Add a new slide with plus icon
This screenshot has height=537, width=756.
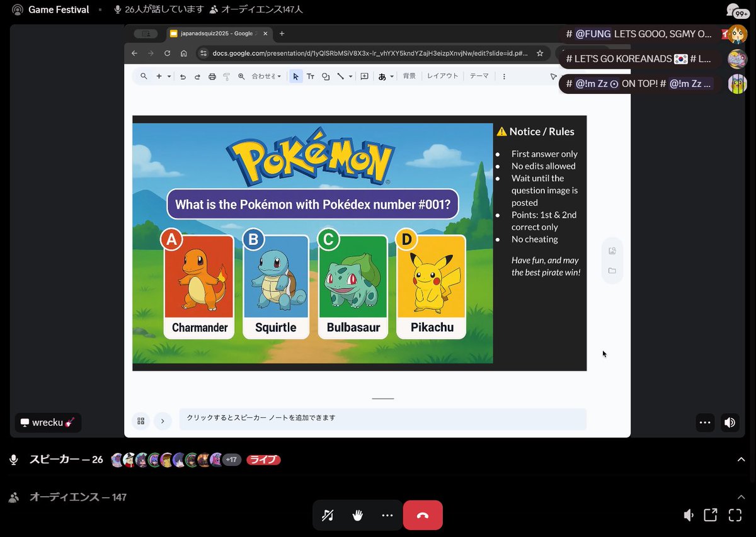(159, 76)
